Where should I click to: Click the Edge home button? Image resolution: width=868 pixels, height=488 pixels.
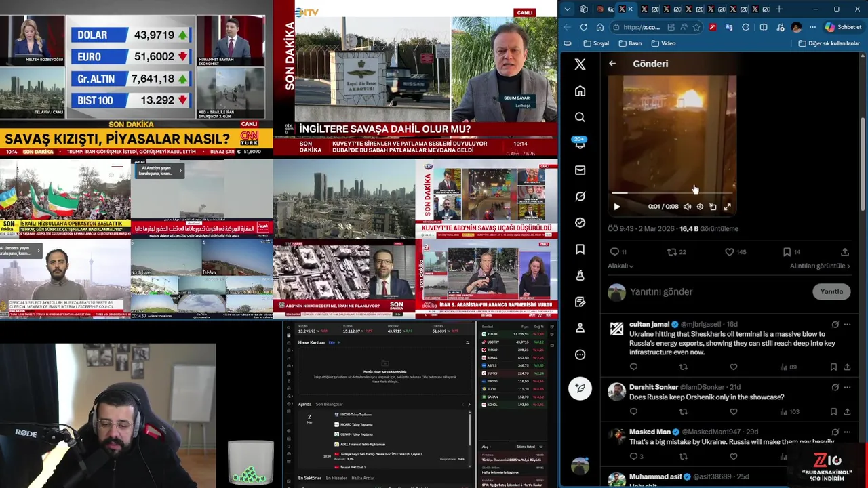(x=599, y=27)
